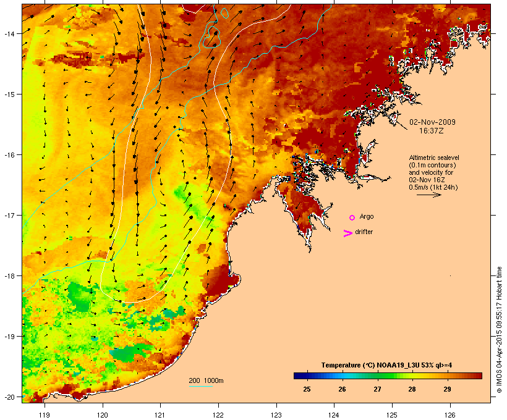
Task: Click the '(0.1m contours)' legend line
Action: tap(432, 165)
